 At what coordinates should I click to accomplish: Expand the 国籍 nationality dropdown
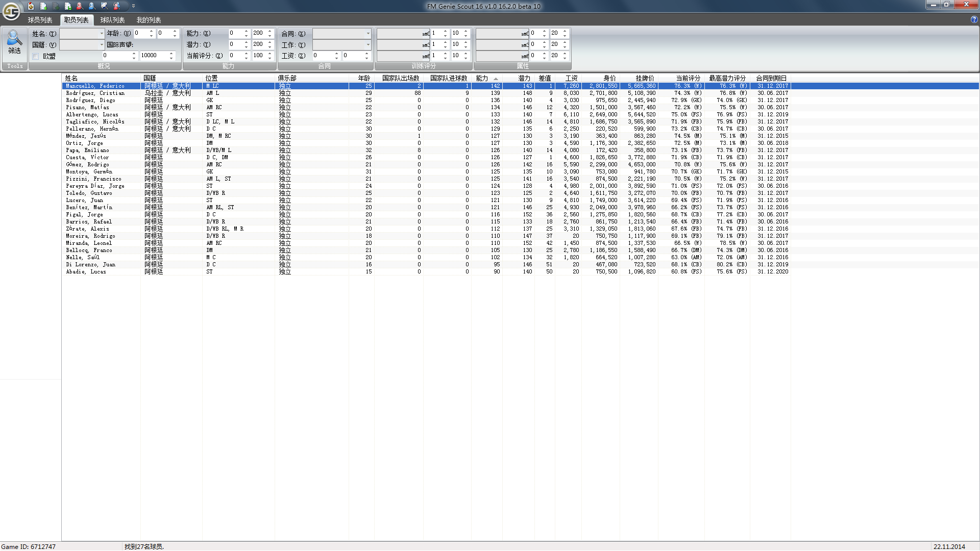tap(102, 45)
